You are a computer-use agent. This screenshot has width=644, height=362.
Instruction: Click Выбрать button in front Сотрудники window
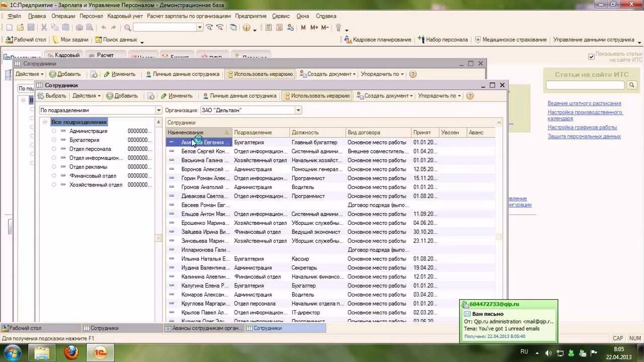coord(51,96)
